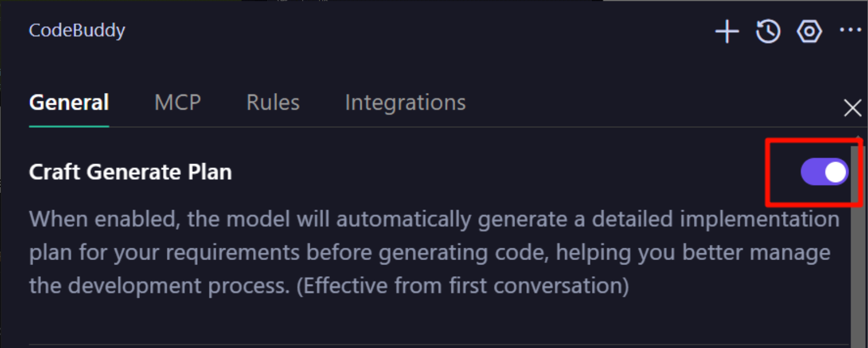Viewport: 868px width, 348px height.
Task: Open the Rules tab
Action: coord(273,102)
